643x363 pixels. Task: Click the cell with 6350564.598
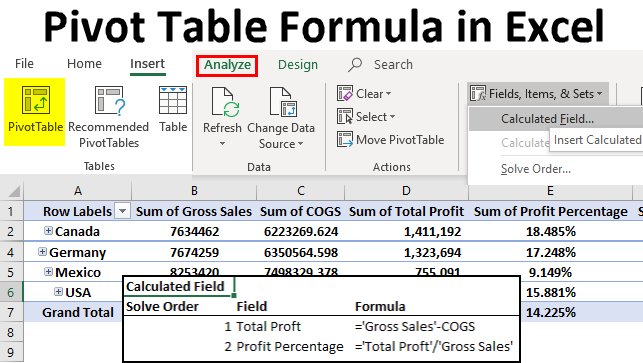(x=301, y=252)
